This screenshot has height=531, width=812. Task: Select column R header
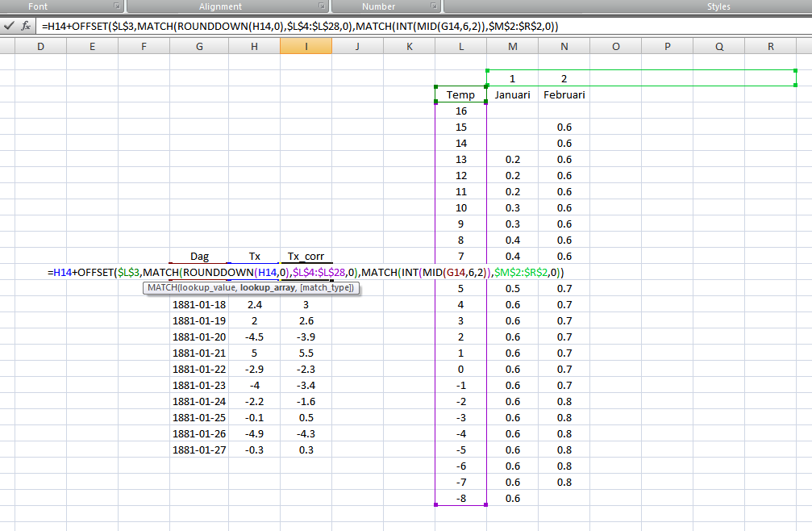(770, 47)
